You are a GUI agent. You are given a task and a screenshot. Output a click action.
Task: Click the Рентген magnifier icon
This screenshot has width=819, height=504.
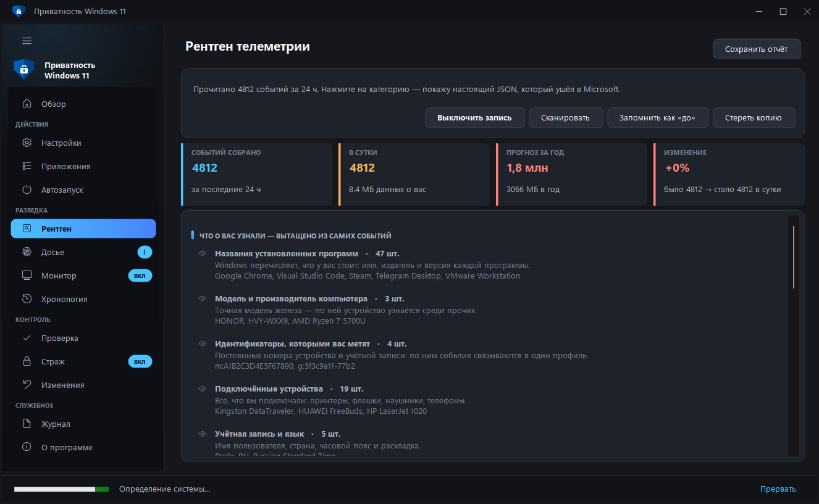(27, 229)
